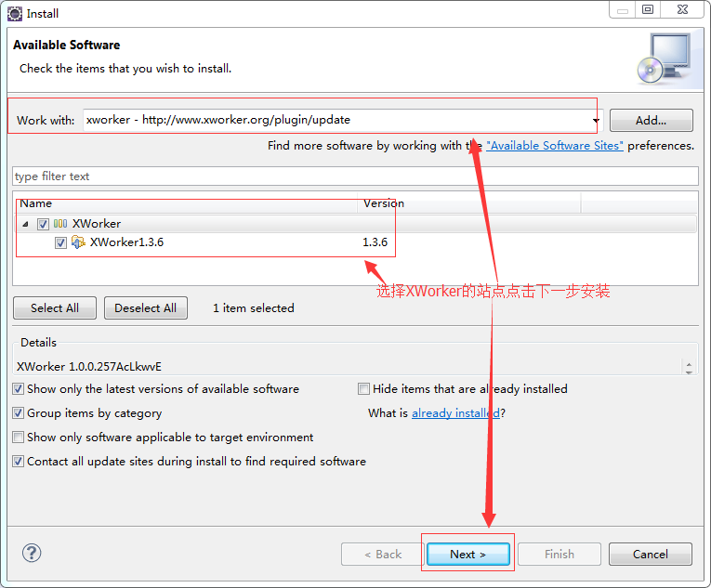Select the XWorker1.3.6 row name
The width and height of the screenshot is (711, 588).
(126, 242)
